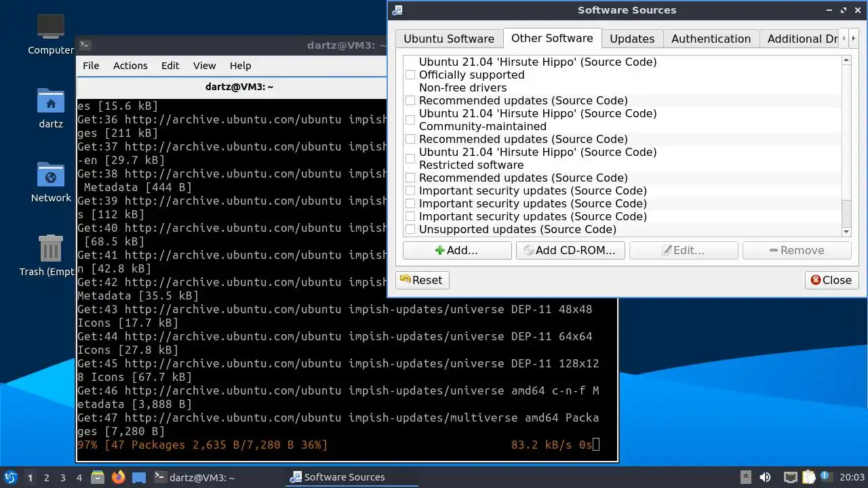Screen dimensions: 868x488
Task: Open the terminal Help menu
Action: [x=240, y=66]
